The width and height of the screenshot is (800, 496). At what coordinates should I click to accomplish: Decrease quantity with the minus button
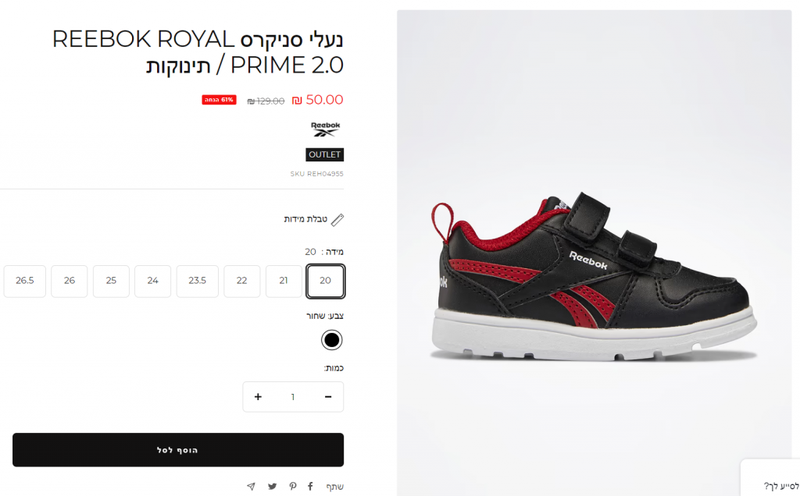(x=328, y=396)
